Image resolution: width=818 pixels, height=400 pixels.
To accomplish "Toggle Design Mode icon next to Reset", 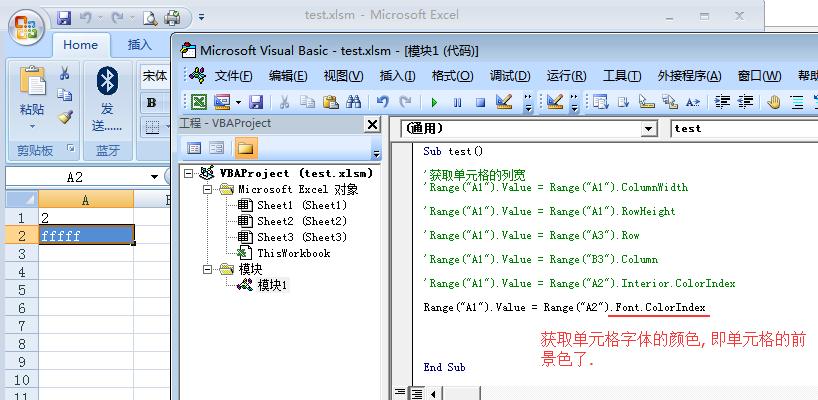I will pyautogui.click(x=504, y=102).
